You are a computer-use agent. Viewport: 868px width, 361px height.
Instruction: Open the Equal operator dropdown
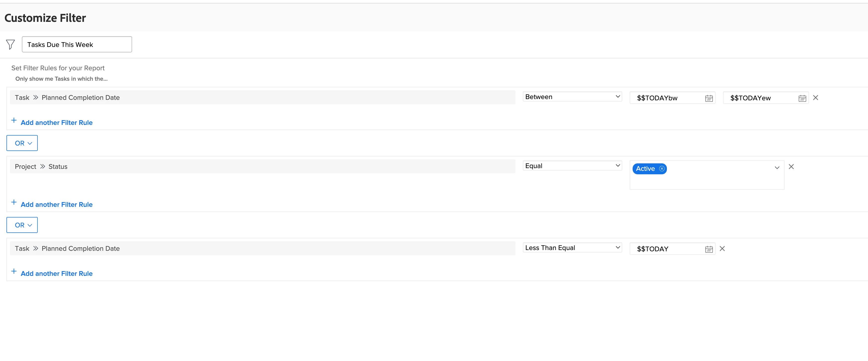572,166
